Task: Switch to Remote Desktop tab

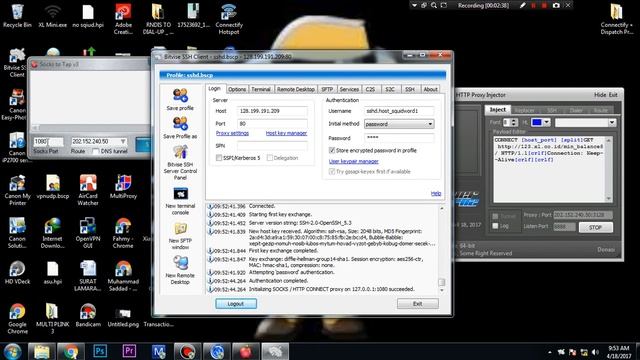Action: tap(296, 89)
